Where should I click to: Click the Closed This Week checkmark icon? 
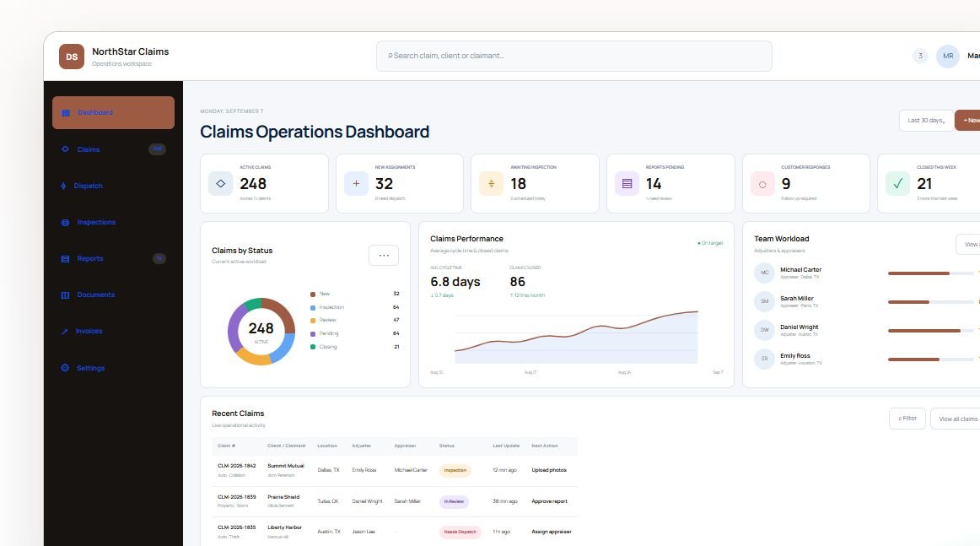point(897,184)
